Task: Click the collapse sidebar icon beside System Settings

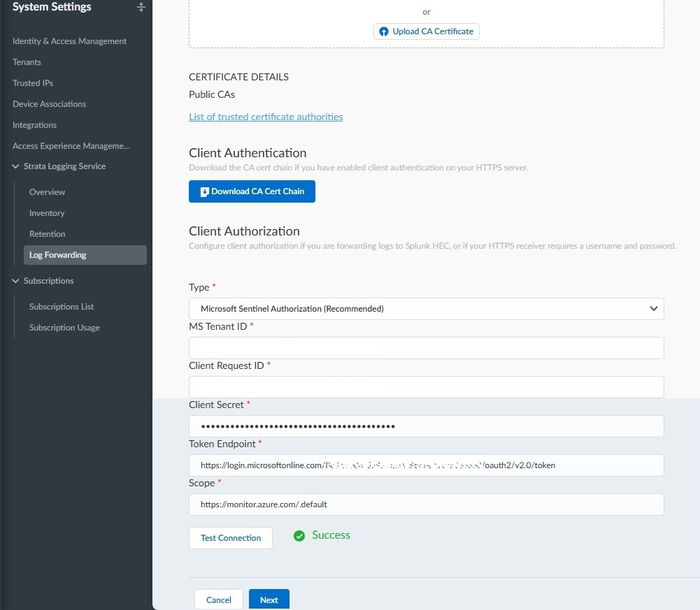Action: point(141,7)
